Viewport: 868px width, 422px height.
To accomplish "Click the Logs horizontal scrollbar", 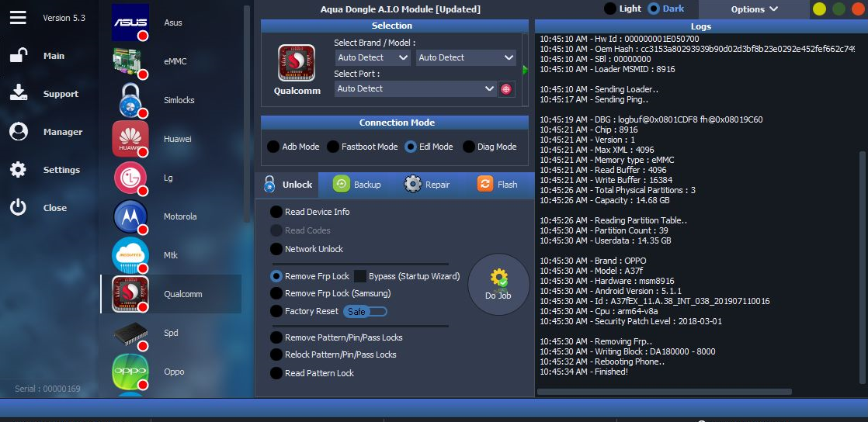I will (665, 392).
